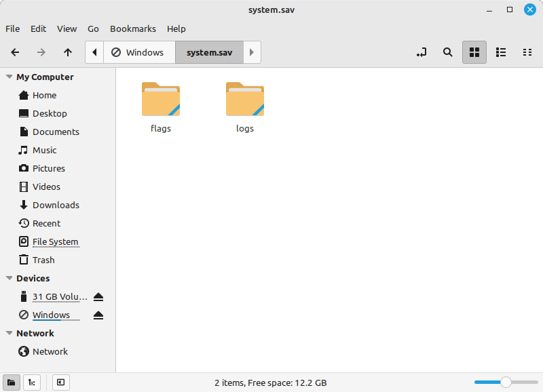The height and width of the screenshot is (392, 543).
Task: Maximize the system.sav window
Action: 510,9
